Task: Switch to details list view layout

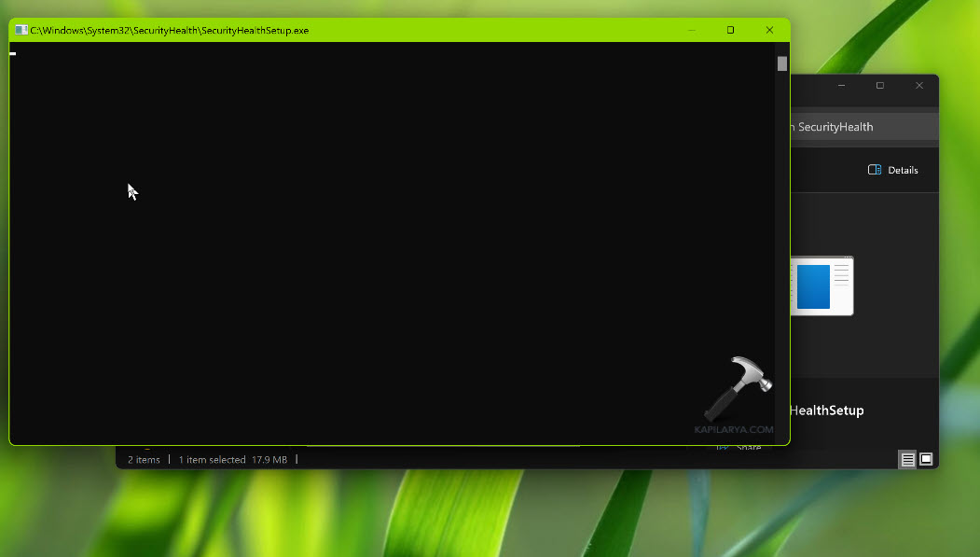Action: pyautogui.click(x=907, y=459)
